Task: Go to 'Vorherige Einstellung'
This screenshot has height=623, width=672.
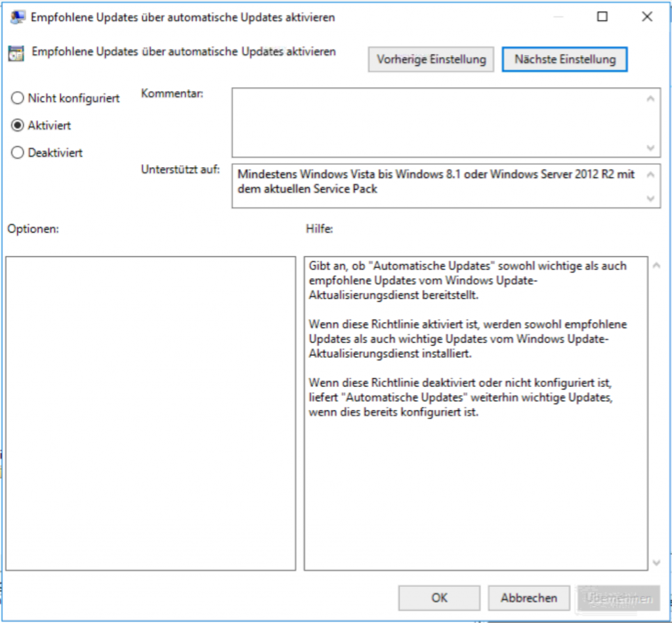Action: click(x=431, y=60)
